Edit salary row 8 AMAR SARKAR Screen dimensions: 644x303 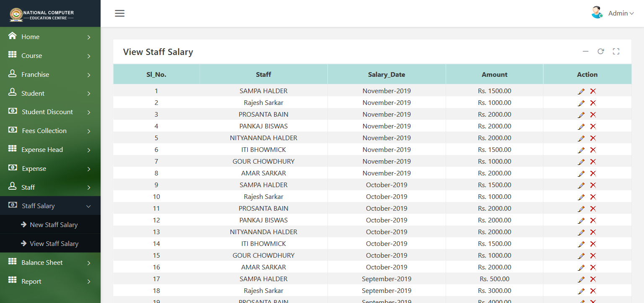coord(581,173)
